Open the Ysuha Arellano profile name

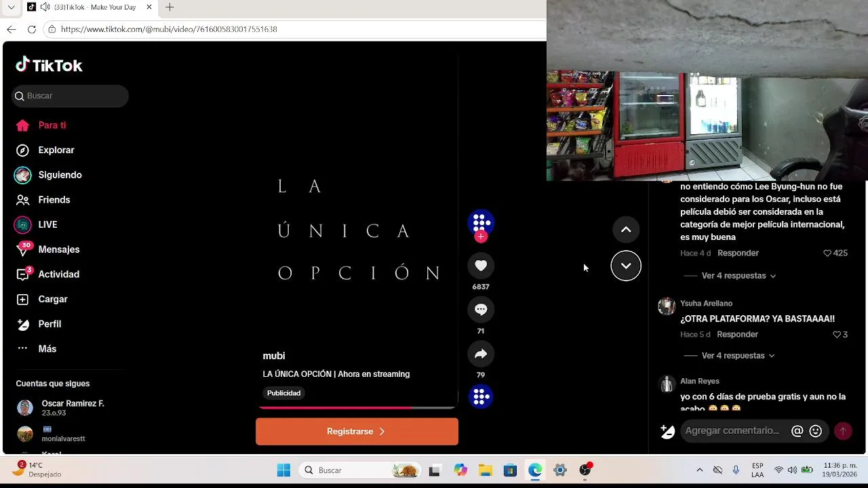(706, 304)
